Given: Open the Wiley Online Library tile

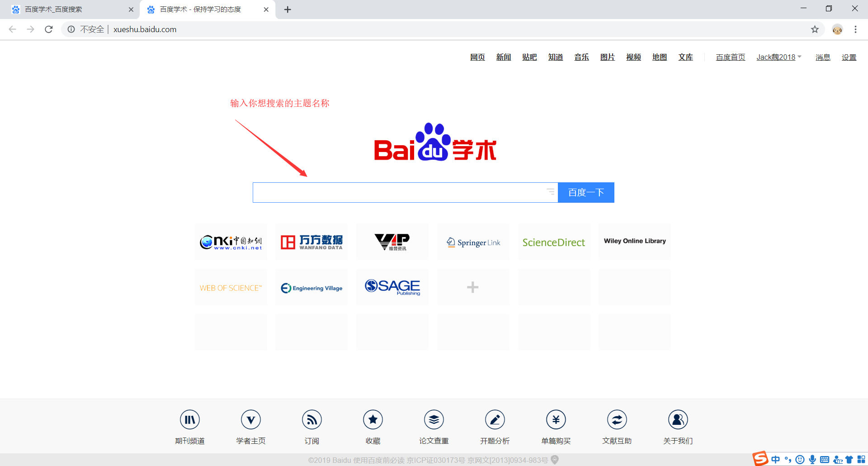Looking at the screenshot, I should tap(635, 242).
